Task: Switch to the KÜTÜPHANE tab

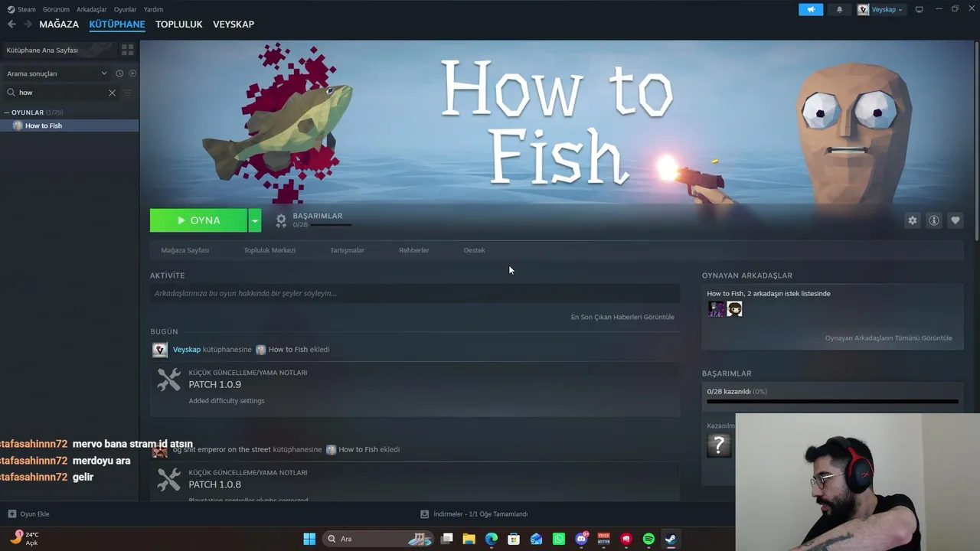Action: pos(117,24)
